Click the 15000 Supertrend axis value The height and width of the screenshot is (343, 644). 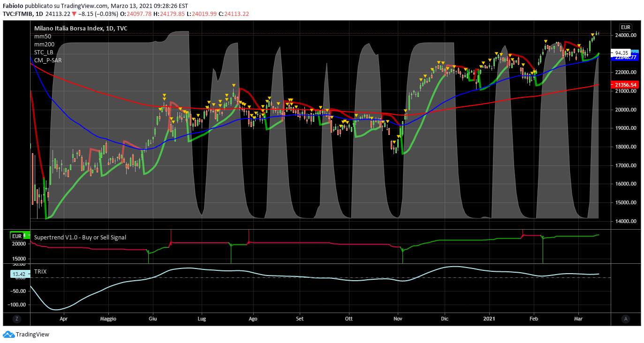[x=19, y=258]
